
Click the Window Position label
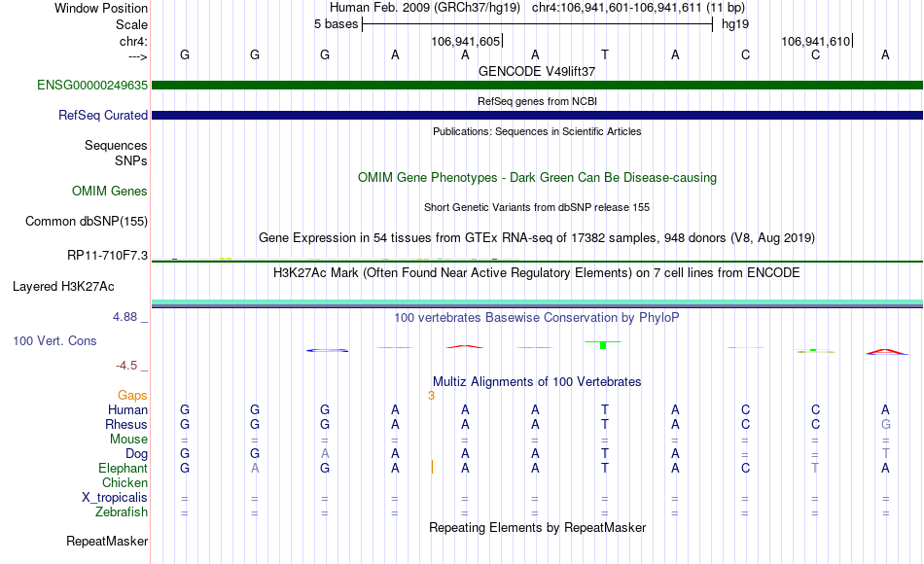point(101,8)
